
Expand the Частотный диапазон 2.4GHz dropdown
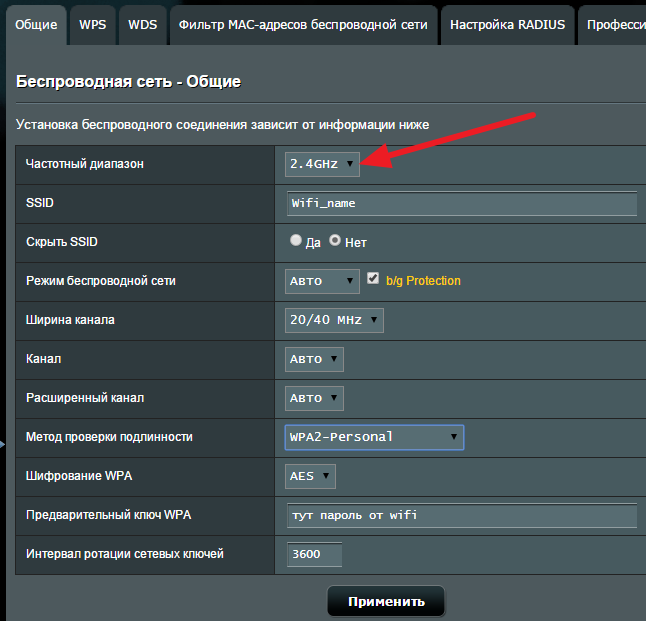(321, 163)
